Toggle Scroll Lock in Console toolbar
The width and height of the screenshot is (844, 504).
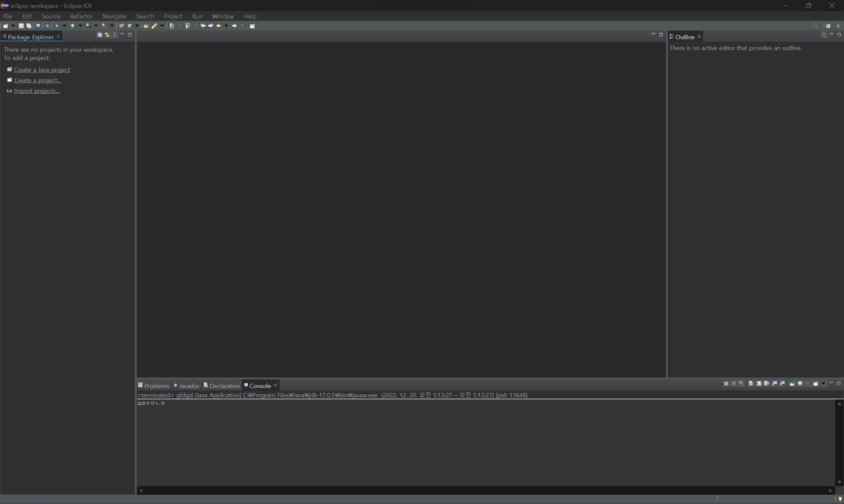[x=759, y=383]
